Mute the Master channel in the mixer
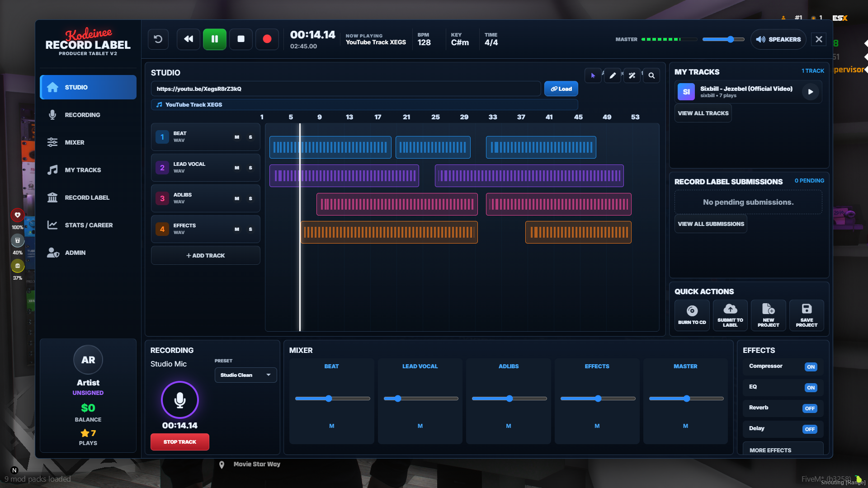 [x=685, y=426]
